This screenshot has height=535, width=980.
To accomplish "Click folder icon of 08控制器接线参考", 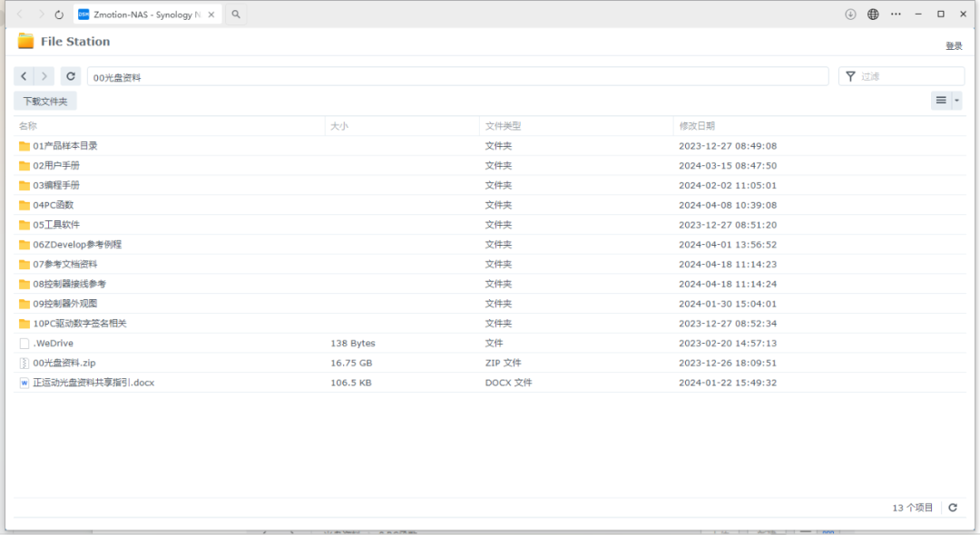I will (x=24, y=284).
